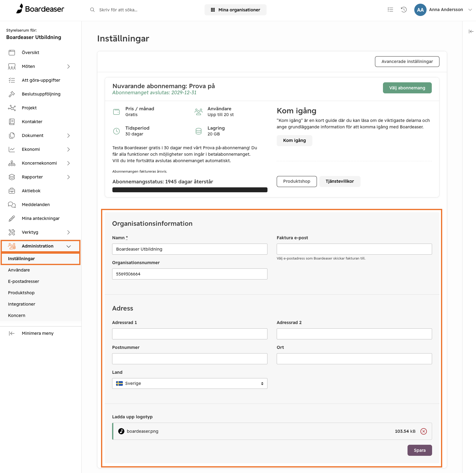Screen dimensions: 476x473
Task: Expand the Rapporter submenu chevron
Action: (68, 177)
